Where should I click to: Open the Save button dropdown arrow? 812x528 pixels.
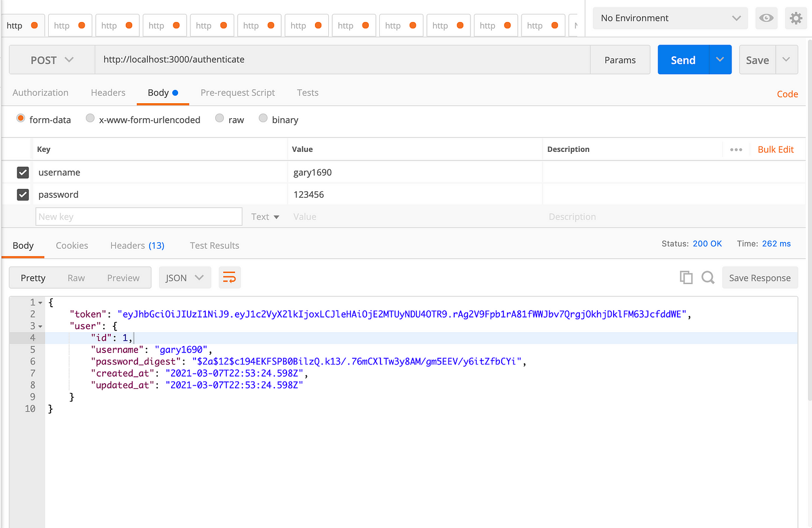(786, 60)
